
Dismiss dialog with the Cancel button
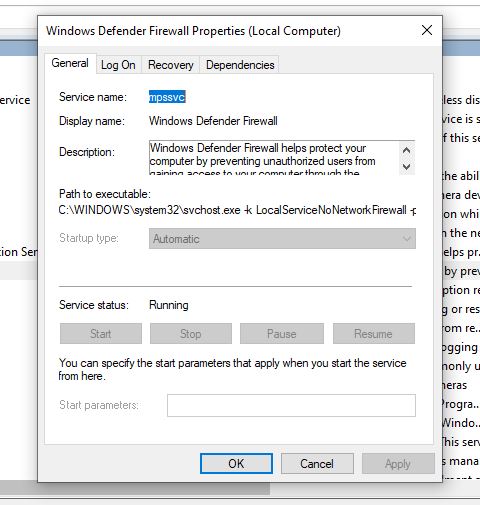317,463
